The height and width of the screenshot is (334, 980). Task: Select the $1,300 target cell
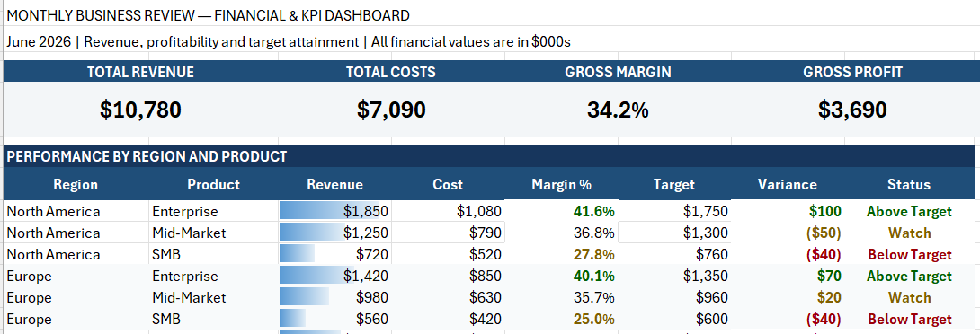673,233
